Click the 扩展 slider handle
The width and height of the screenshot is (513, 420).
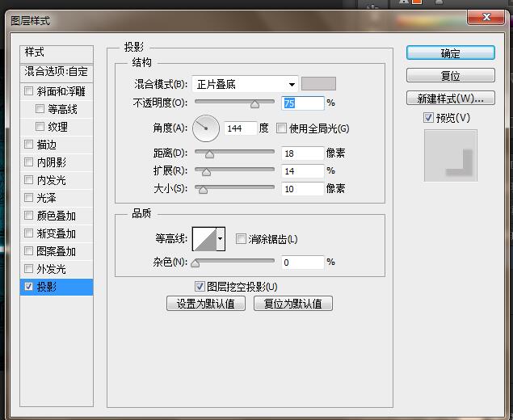coord(206,172)
